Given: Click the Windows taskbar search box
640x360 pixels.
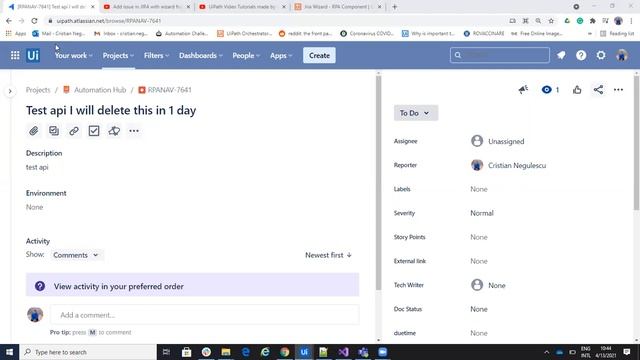Looking at the screenshot, I should pyautogui.click(x=88, y=352).
